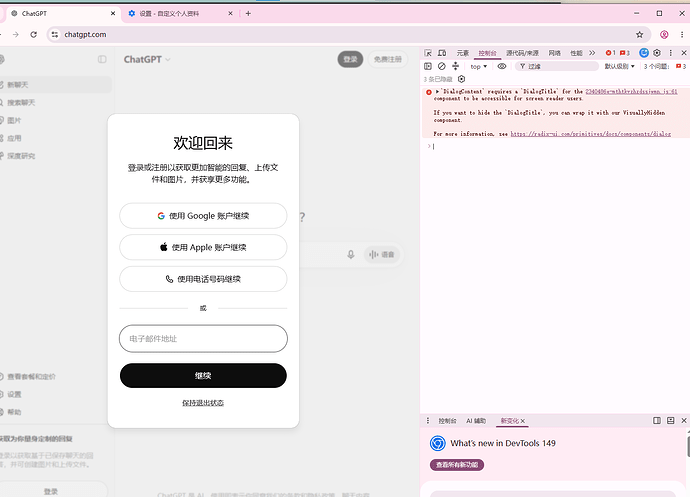Focus the 过滤 console filter field

pyautogui.click(x=557, y=66)
